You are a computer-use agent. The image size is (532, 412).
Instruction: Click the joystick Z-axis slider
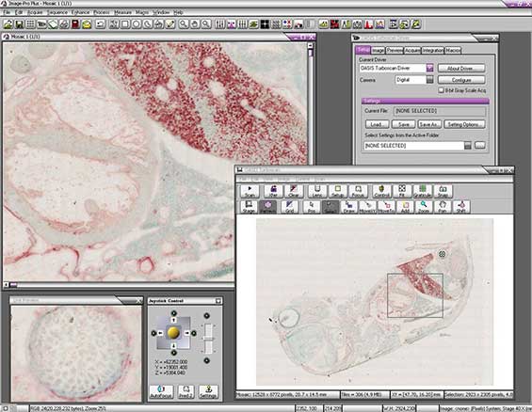(x=208, y=338)
